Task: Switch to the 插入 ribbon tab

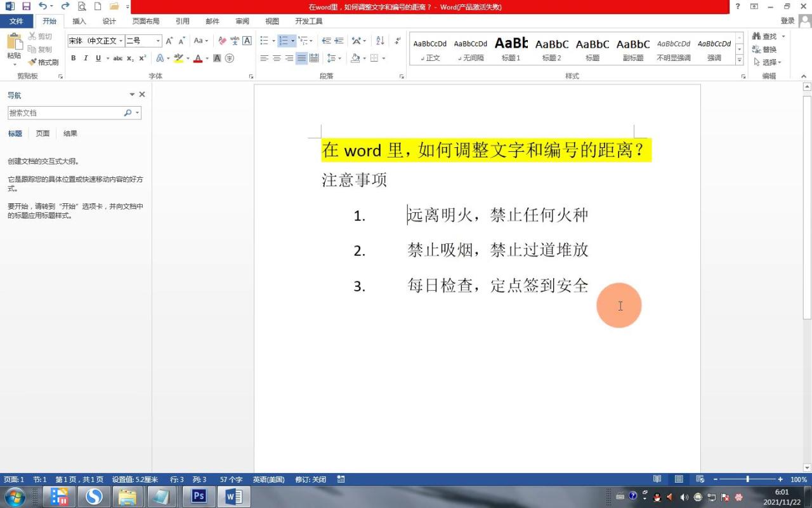Action: (79, 21)
